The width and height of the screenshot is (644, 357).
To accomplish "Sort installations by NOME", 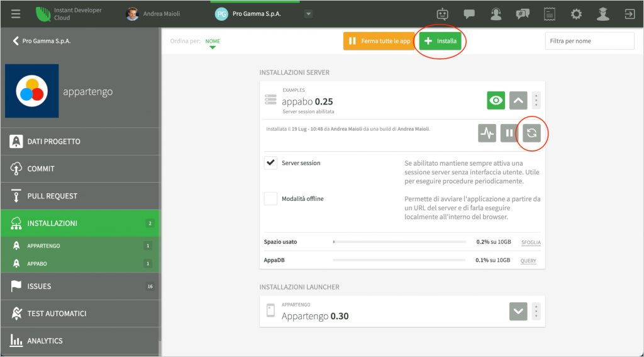I will click(x=213, y=41).
